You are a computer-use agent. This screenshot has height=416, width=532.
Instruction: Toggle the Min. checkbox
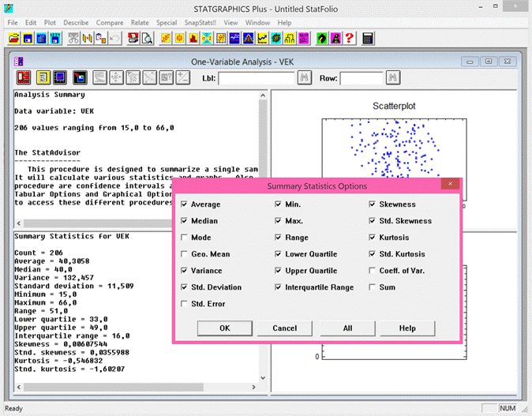pos(278,204)
